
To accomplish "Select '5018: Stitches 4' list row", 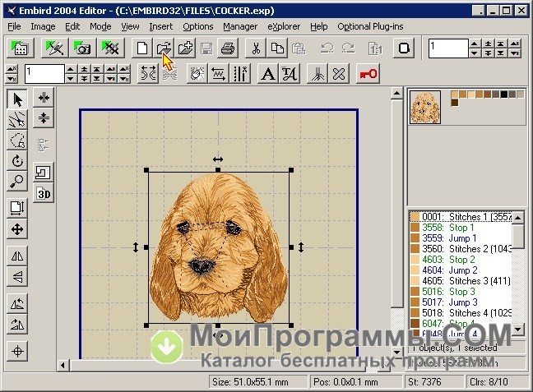I will (461, 312).
